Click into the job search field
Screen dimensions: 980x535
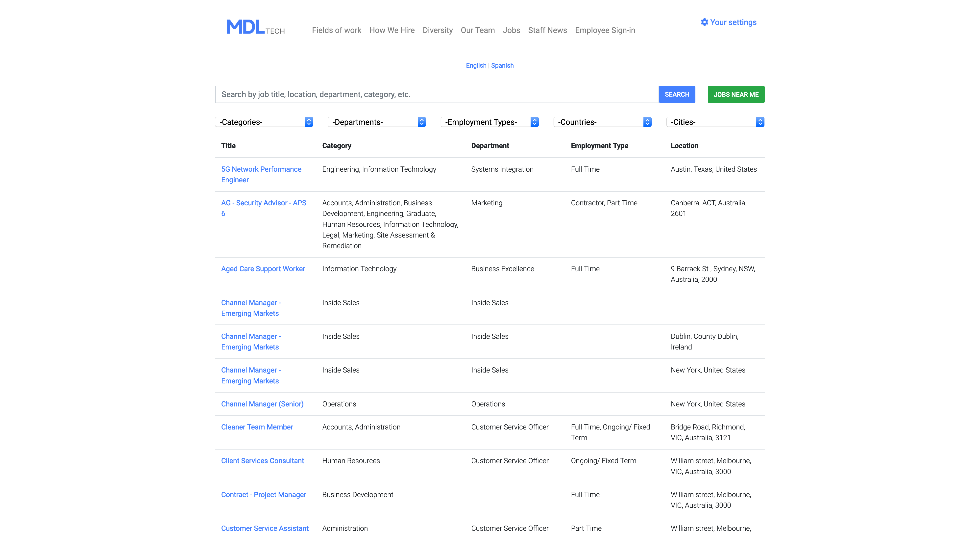pyautogui.click(x=437, y=94)
